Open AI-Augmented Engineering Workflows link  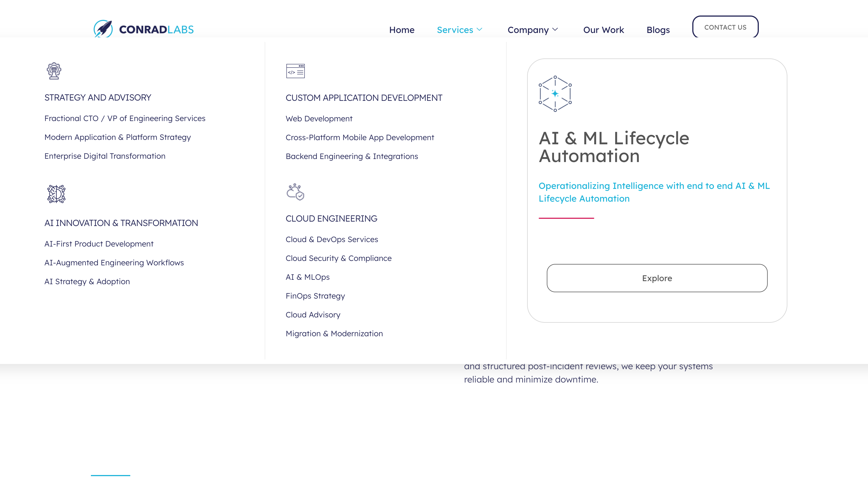click(x=114, y=263)
